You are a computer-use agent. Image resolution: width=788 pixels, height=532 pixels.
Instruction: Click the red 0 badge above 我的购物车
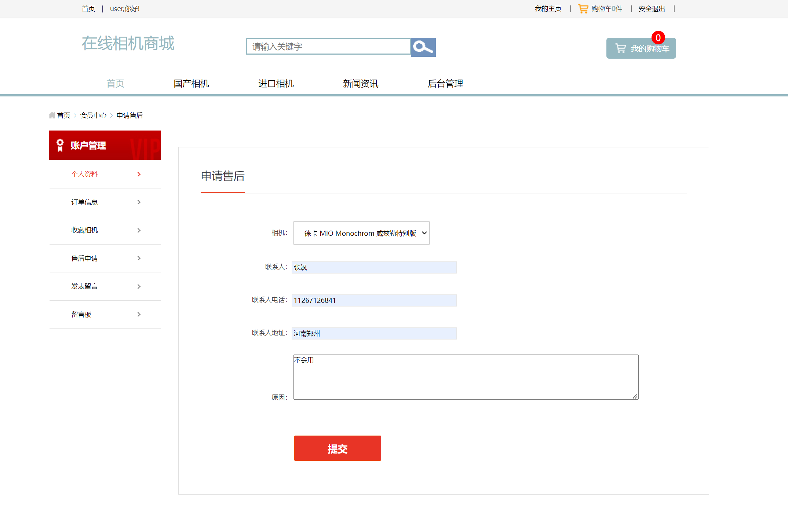click(x=658, y=37)
